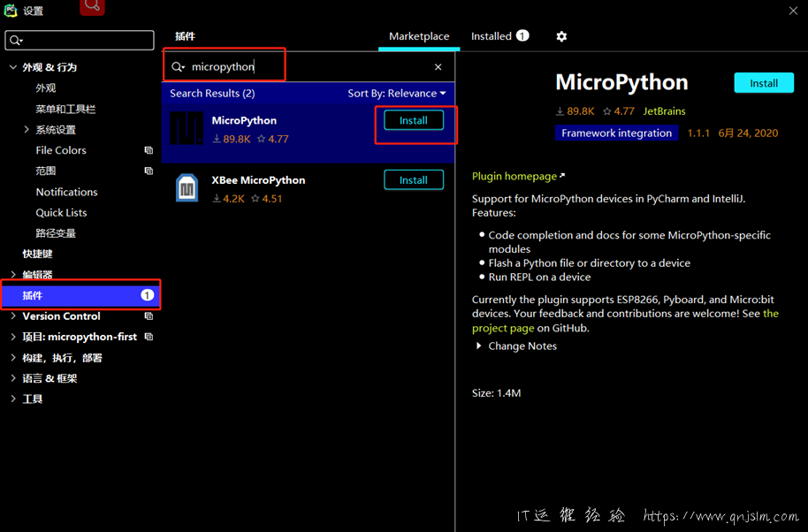The height and width of the screenshot is (532, 808).
Task: Click the 插件 update badge
Action: tap(147, 295)
